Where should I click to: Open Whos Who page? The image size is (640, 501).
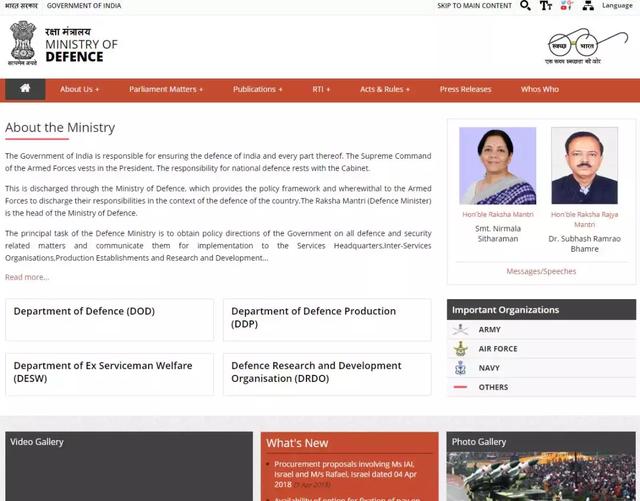pos(540,89)
